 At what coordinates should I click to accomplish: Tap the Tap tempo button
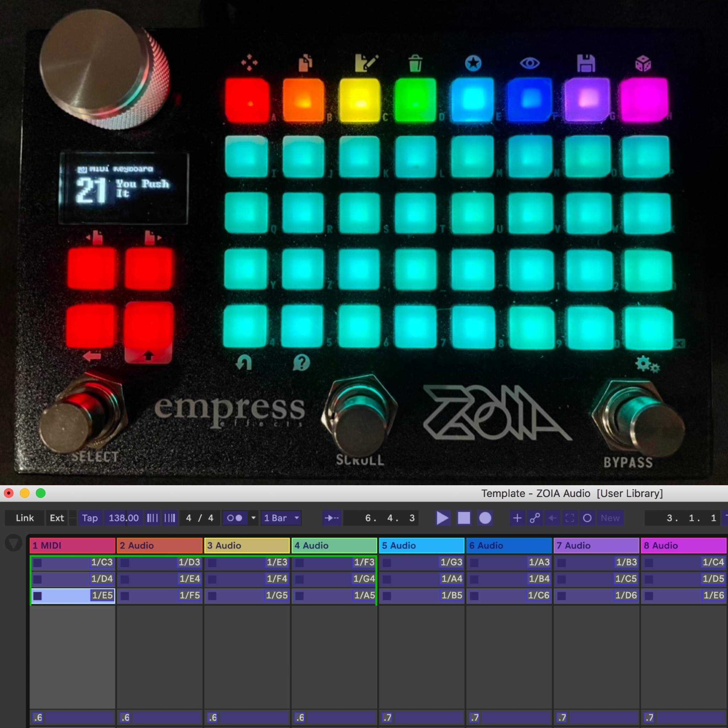pos(90,518)
